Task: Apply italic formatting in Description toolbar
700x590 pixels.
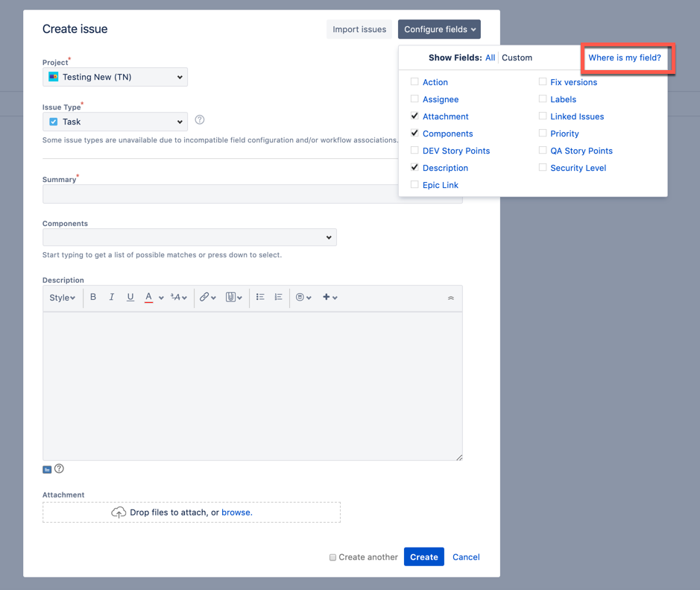Action: tap(112, 297)
